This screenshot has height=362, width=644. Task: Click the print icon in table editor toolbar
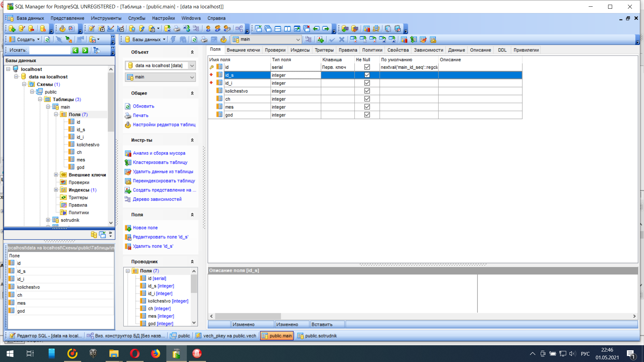(x=204, y=40)
